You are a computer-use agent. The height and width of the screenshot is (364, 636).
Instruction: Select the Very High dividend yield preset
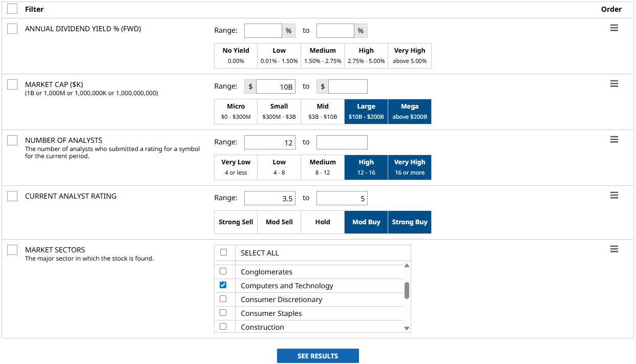pyautogui.click(x=410, y=56)
